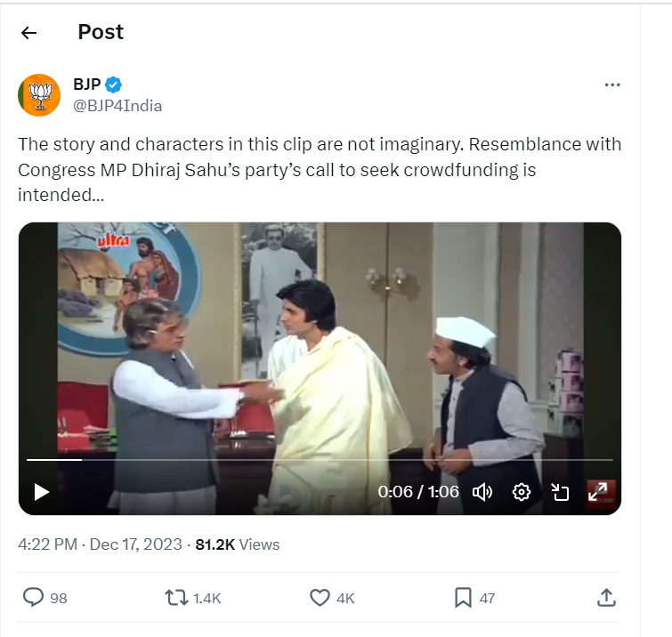The width and height of the screenshot is (672, 637).
Task: Repost using the retweet icon
Action: 176,598
